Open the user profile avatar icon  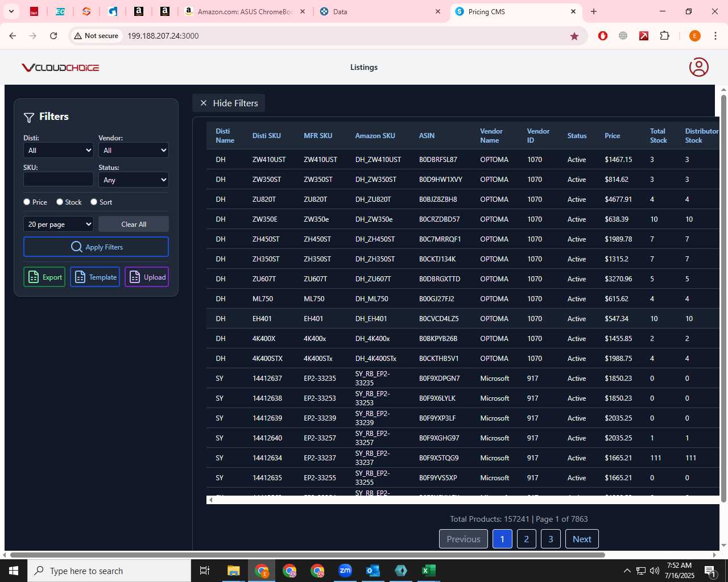(698, 67)
